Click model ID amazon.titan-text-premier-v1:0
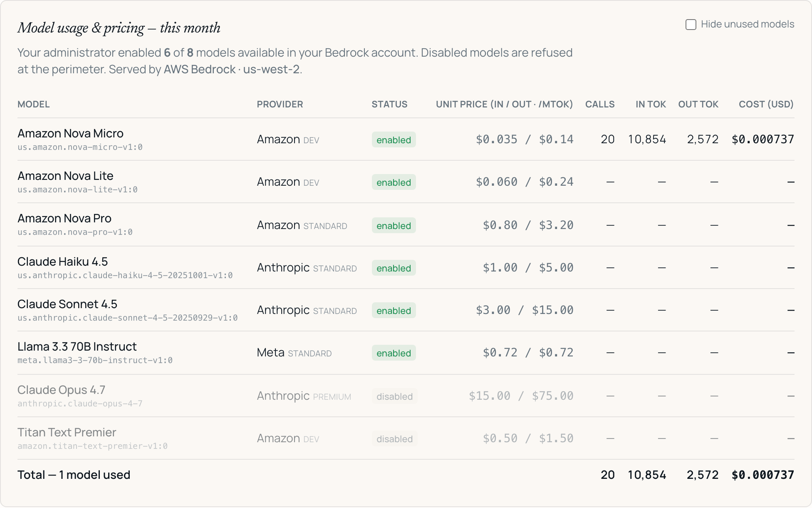Screen dimensions: 812x508 pyautogui.click(x=92, y=446)
